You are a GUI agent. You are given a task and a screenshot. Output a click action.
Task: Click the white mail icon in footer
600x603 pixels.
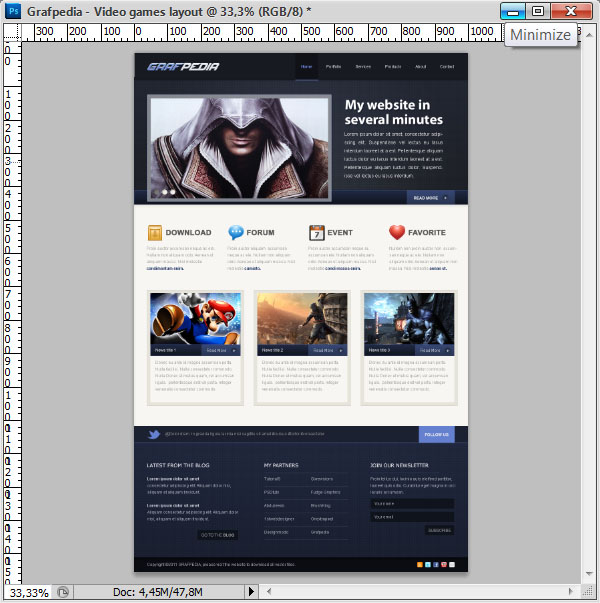click(x=452, y=565)
